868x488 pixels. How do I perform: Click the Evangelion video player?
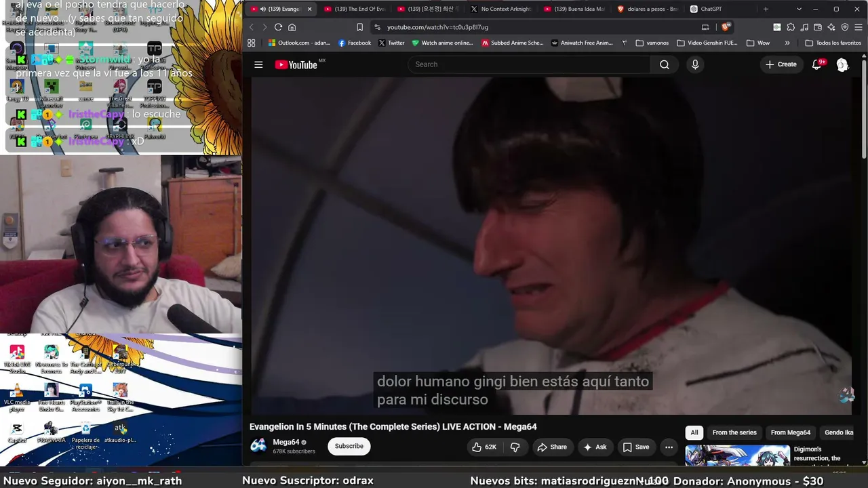point(551,245)
